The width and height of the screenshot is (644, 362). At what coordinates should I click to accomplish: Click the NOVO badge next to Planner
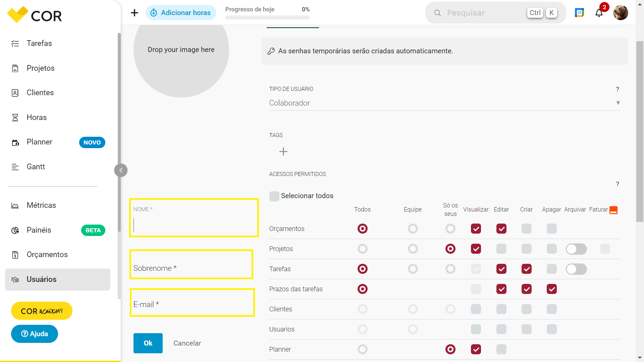point(92,142)
